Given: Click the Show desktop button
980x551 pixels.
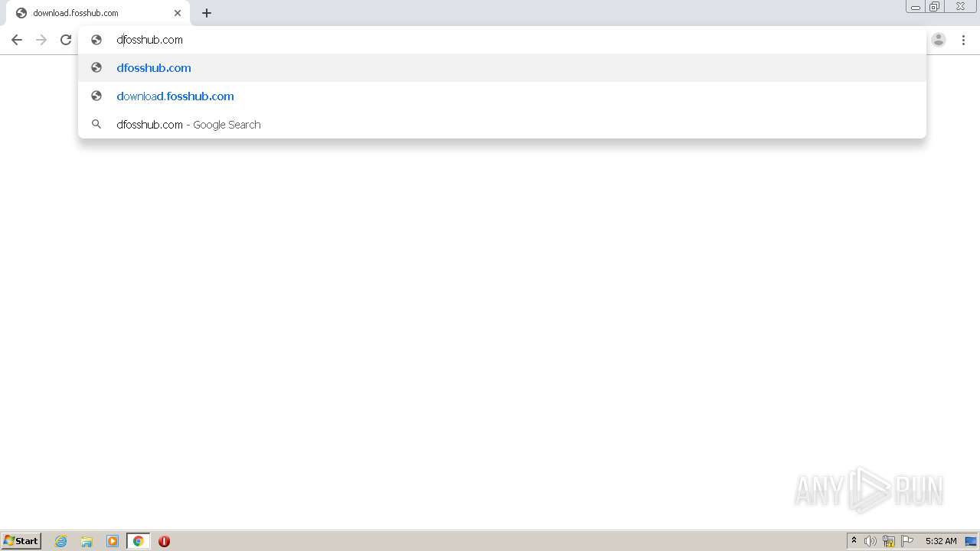Looking at the screenshot, I should click(x=971, y=541).
